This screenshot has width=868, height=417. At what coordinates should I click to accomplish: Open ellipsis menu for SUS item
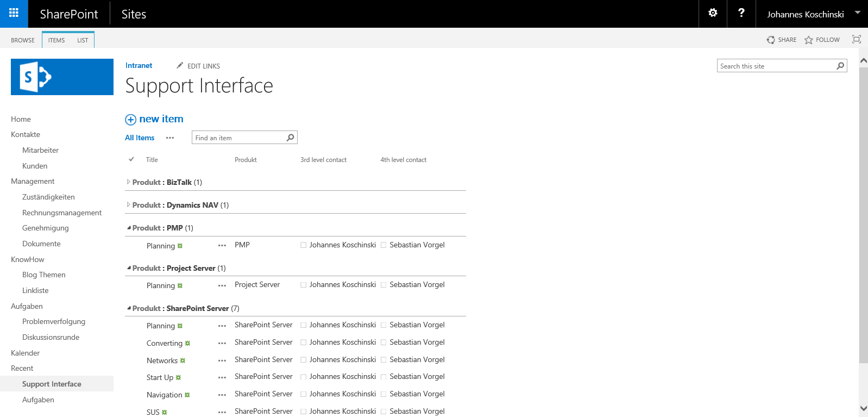(x=222, y=412)
